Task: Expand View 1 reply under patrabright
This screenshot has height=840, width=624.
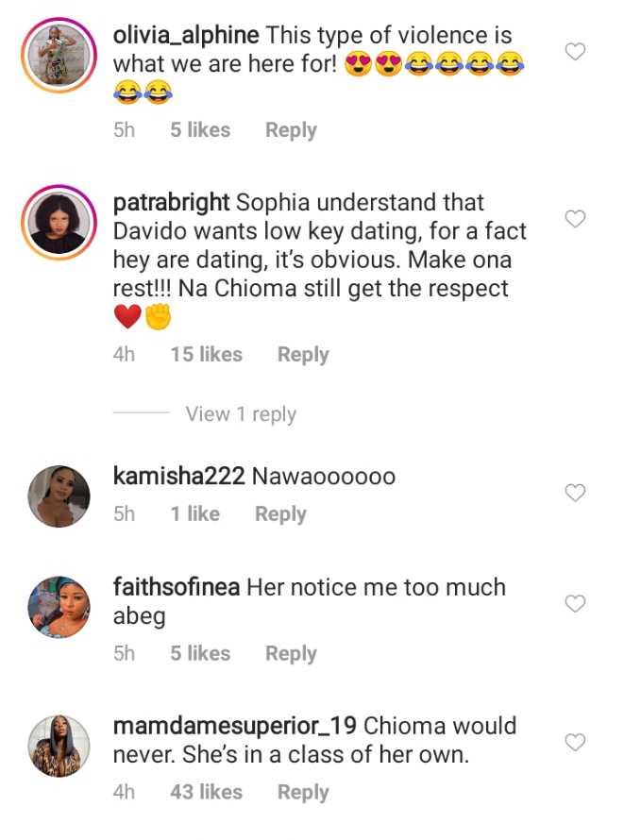Action: click(x=241, y=414)
